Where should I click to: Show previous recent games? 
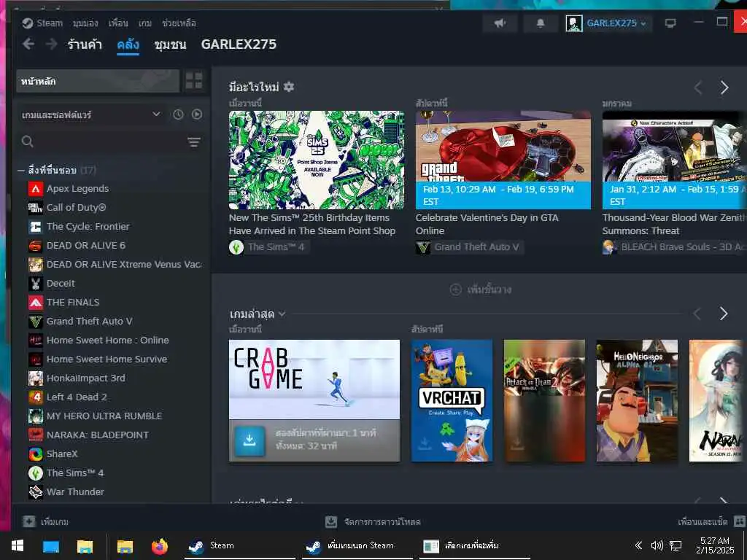(697, 314)
